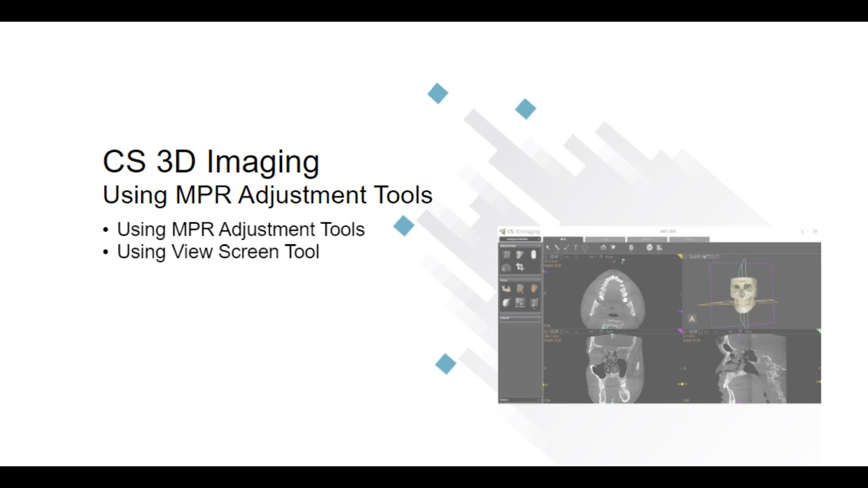Open the analysis mode dropdown above Adjustments

click(520, 239)
